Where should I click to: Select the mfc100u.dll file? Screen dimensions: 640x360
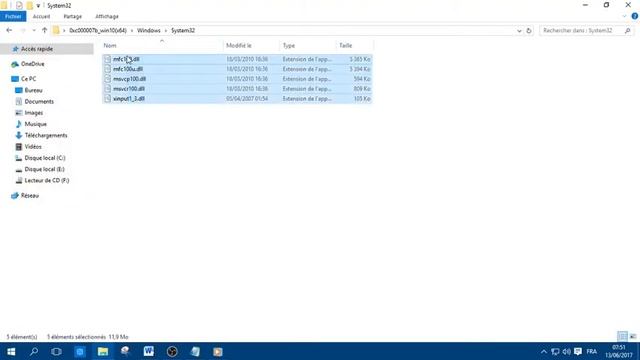(237, 69)
